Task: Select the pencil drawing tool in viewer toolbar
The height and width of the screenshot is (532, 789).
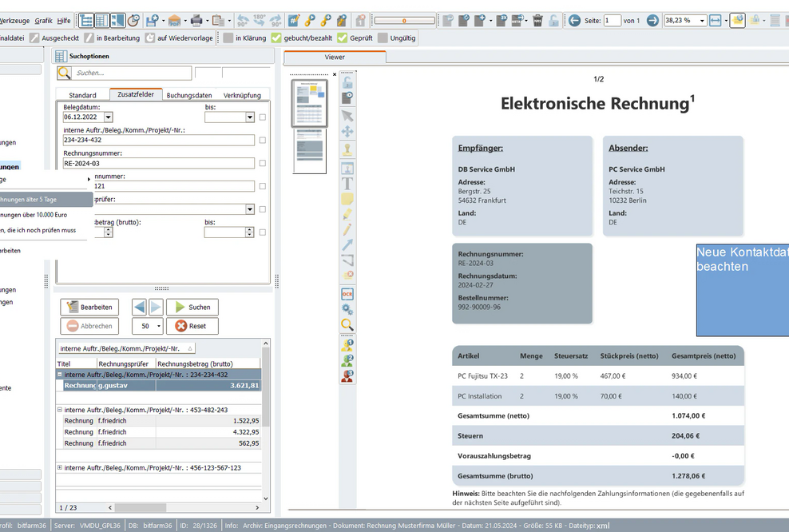Action: coord(346,228)
